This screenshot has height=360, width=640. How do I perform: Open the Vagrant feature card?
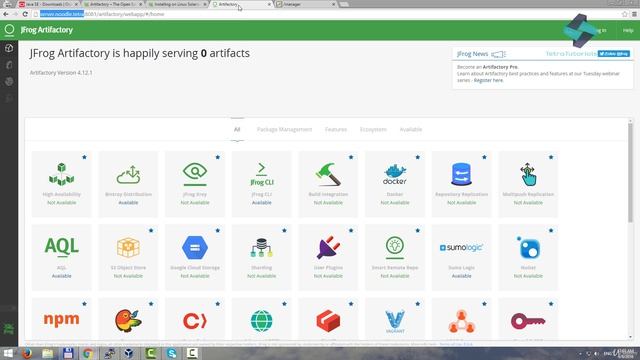[395, 320]
